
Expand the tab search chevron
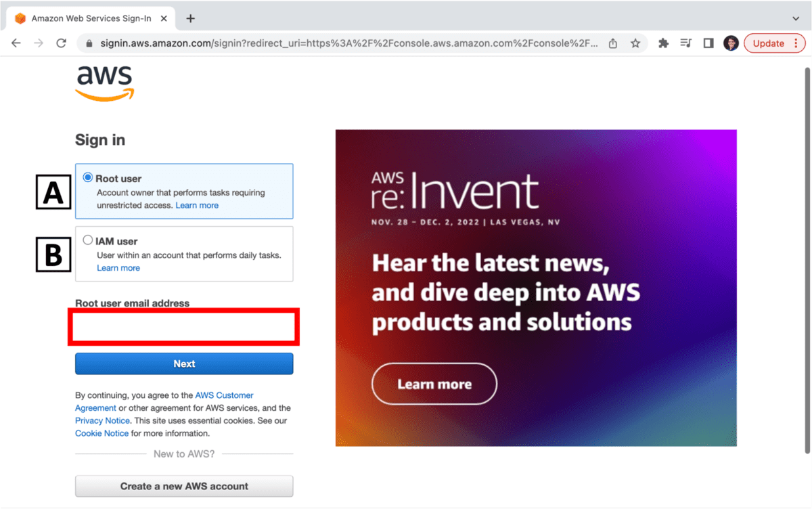point(796,18)
